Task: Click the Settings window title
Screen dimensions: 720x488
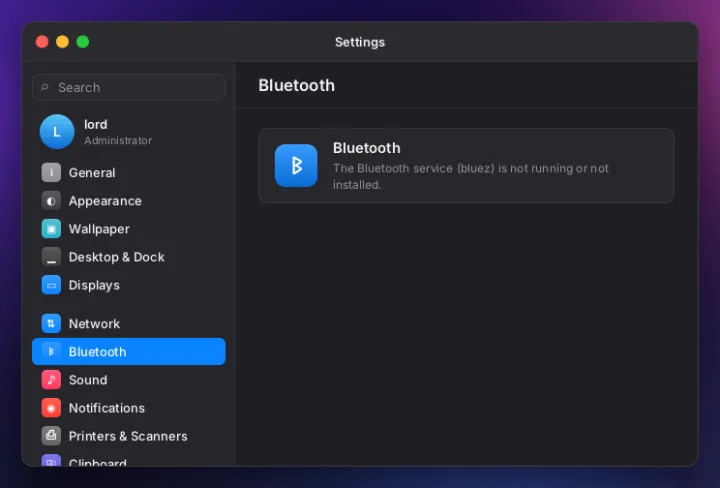Action: 360,42
